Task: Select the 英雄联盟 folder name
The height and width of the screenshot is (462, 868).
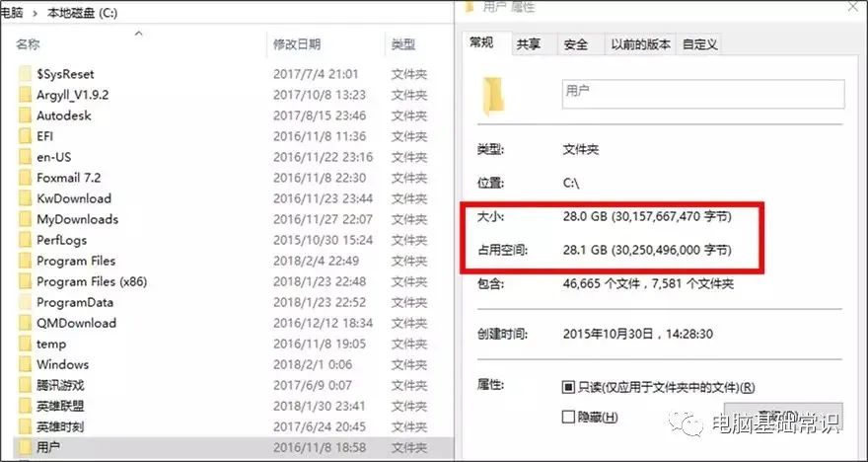Action: tap(60, 406)
